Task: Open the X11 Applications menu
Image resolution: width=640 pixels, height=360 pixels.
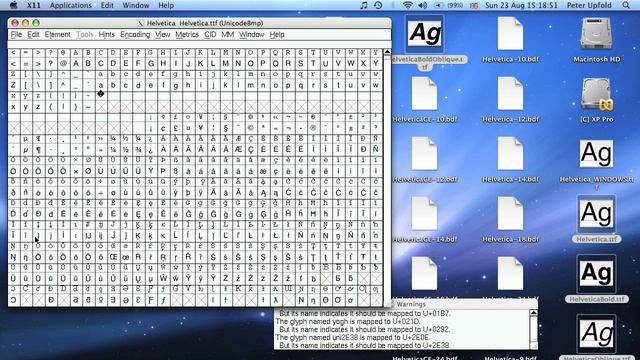Action: (71, 5)
